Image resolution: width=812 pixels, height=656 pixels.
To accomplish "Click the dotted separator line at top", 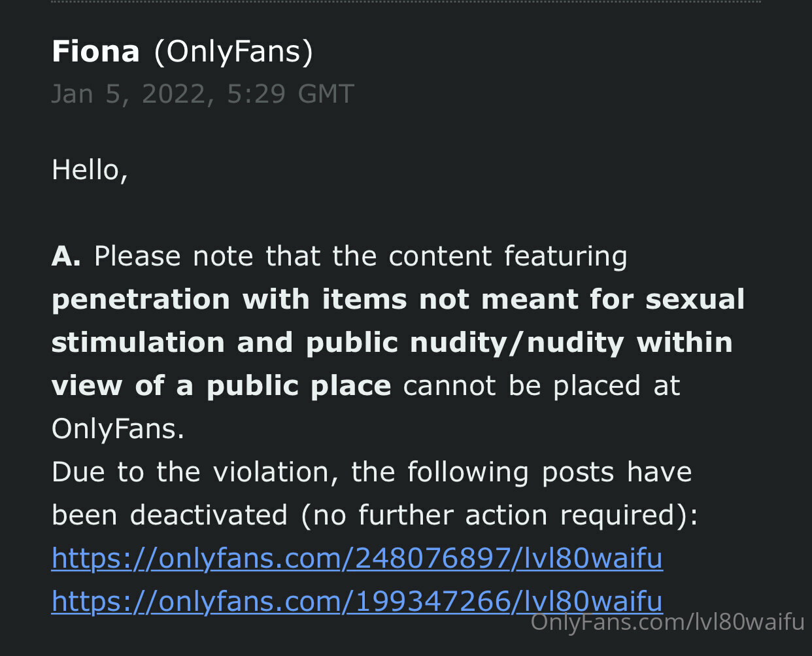I will [x=405, y=2].
